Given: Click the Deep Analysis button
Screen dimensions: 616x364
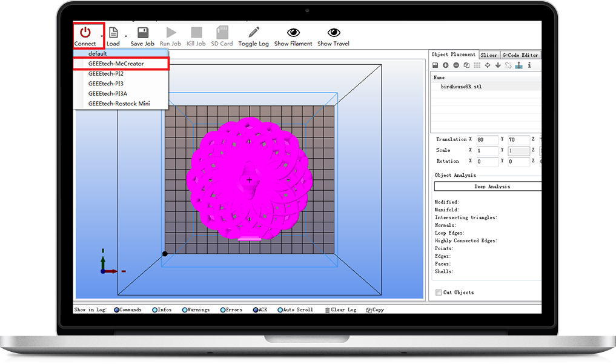Looking at the screenshot, I should [x=488, y=187].
